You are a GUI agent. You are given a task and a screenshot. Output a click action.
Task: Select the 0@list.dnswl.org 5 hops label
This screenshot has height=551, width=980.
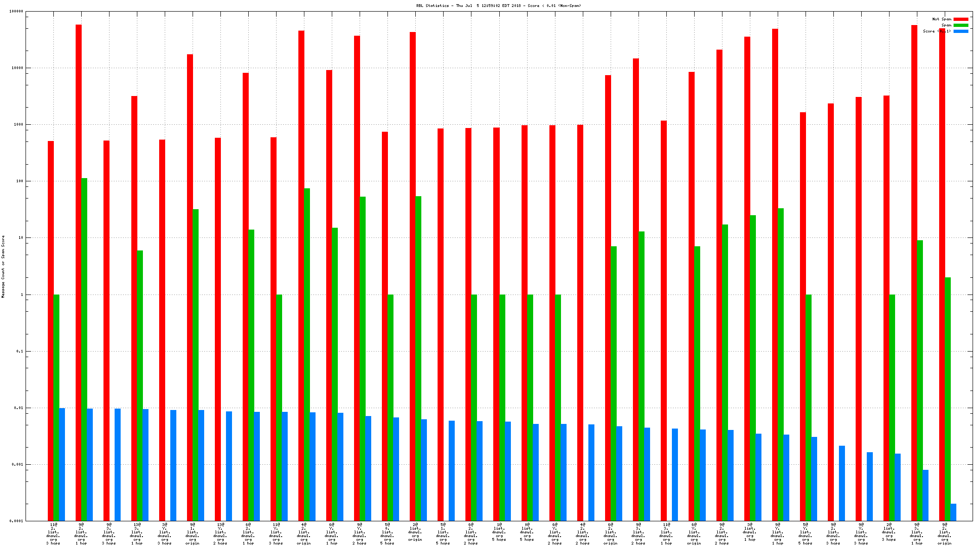coord(527,532)
